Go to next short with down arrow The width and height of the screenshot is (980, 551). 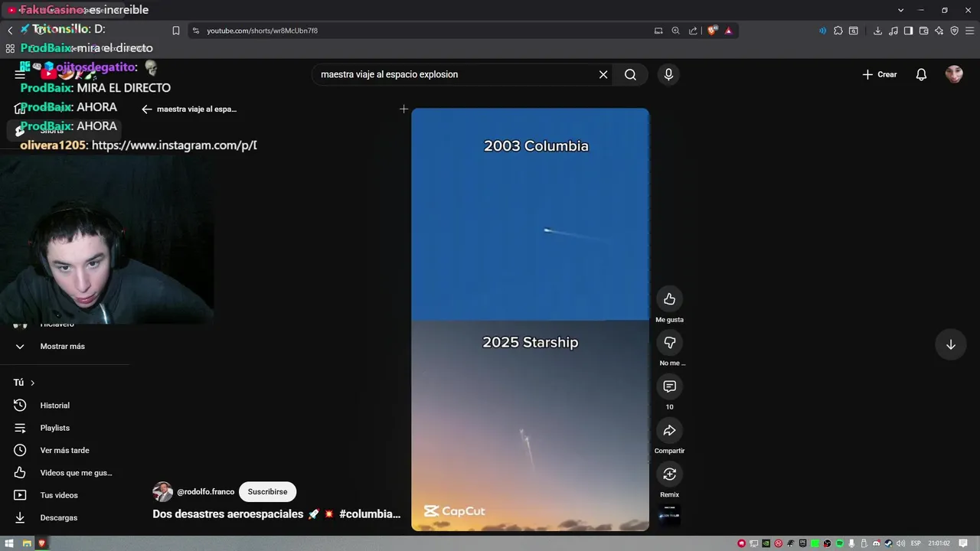[x=950, y=344]
